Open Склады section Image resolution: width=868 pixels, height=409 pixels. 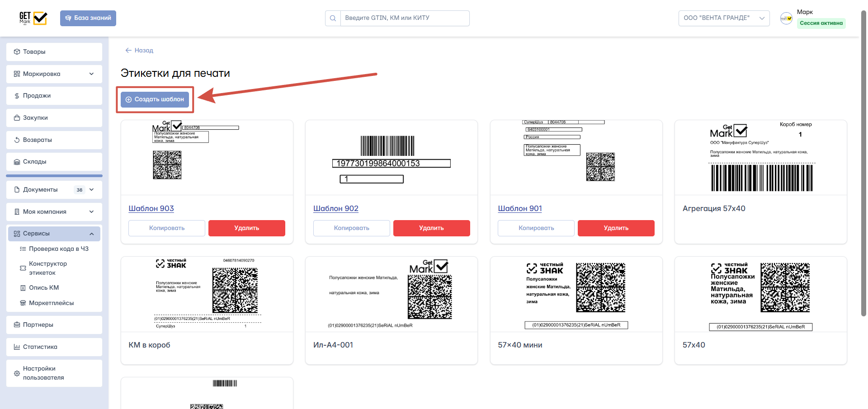pos(54,162)
